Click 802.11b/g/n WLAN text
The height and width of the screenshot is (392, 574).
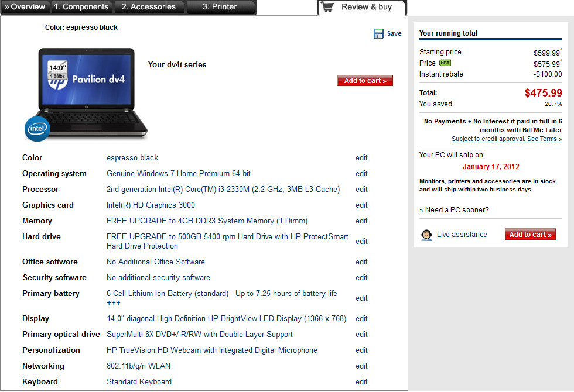tap(138, 366)
